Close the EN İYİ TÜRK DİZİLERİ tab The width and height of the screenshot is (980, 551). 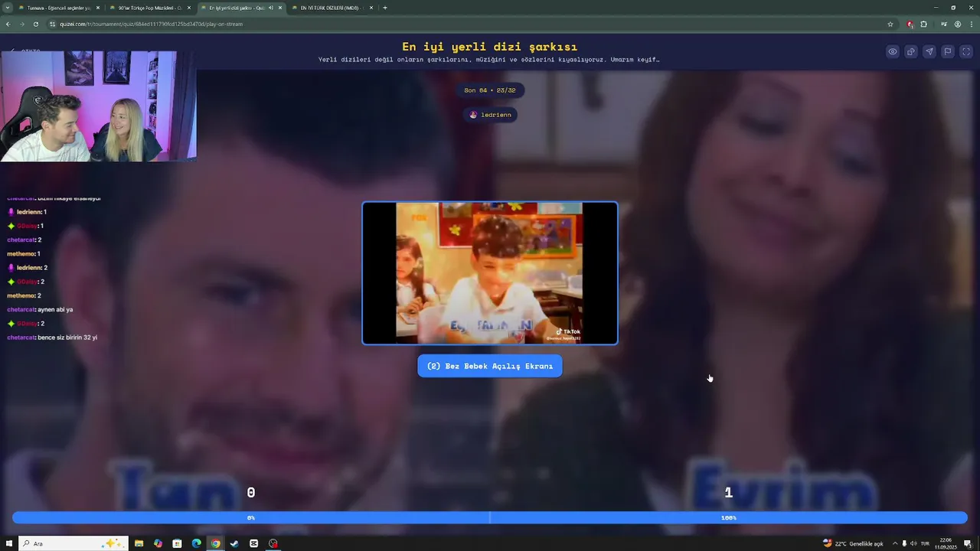371,8
